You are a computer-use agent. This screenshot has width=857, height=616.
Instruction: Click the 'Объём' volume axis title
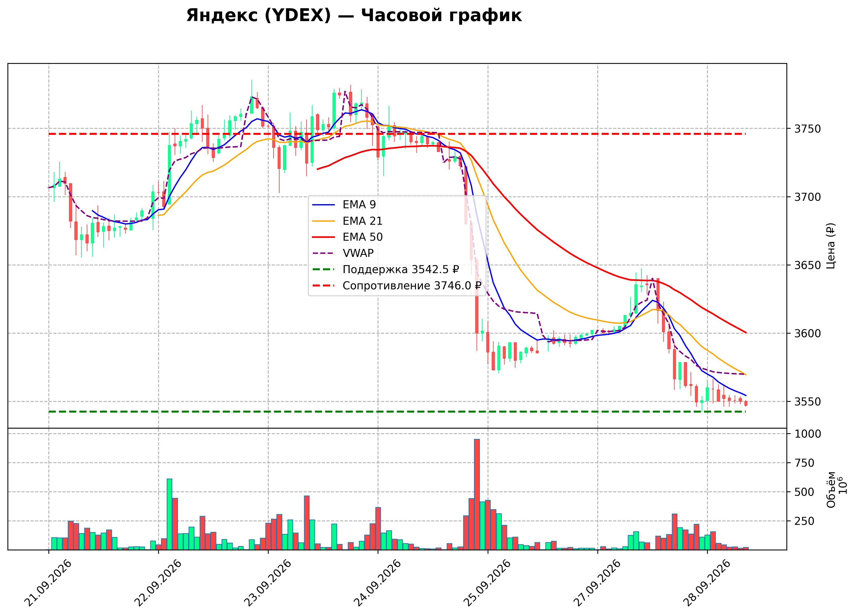click(831, 489)
